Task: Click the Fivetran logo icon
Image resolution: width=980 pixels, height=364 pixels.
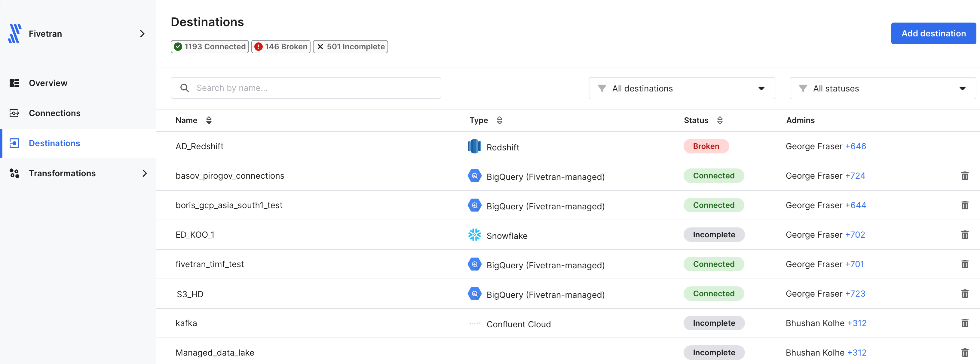Action: [14, 33]
